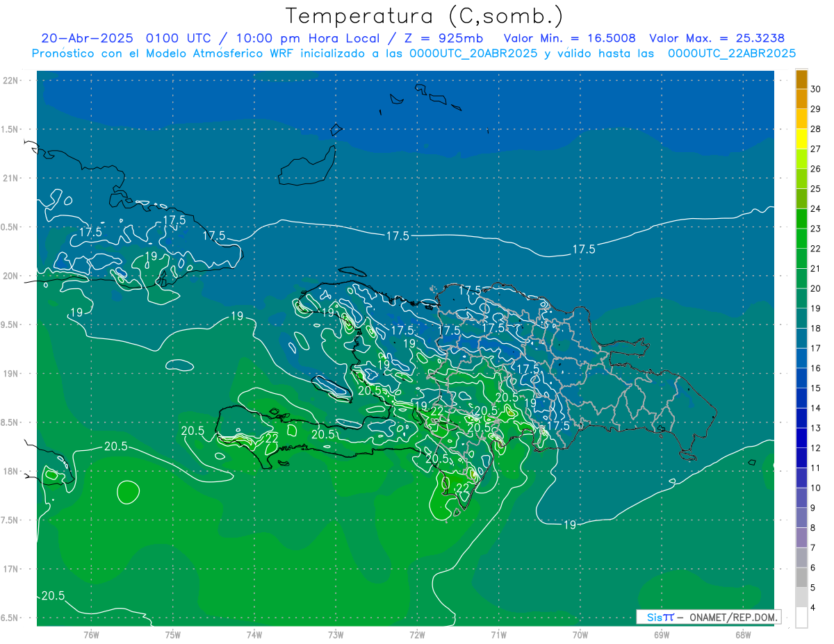The image size is (834, 644).
Task: Select the dark orange swatch above 30 on the legend
Action: click(801, 79)
